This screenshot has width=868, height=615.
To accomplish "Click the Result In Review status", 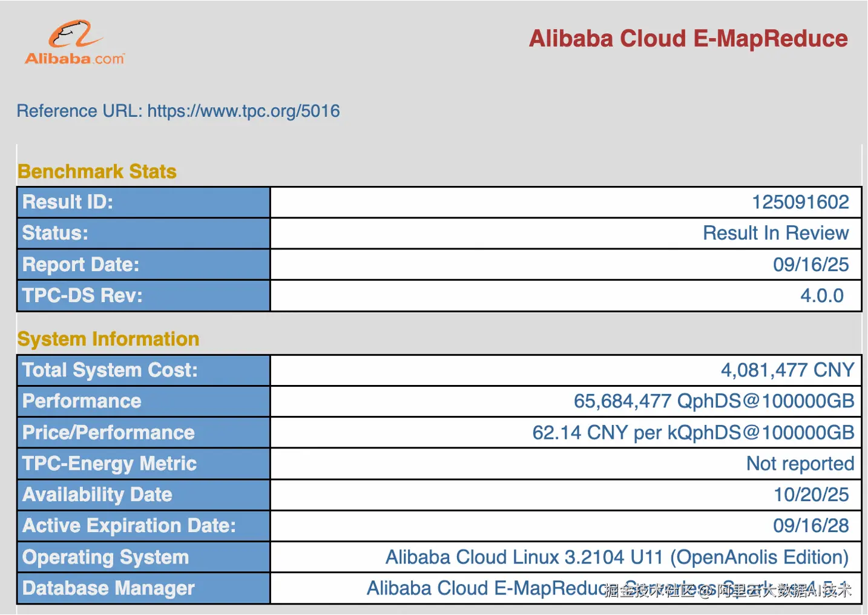I will (775, 233).
